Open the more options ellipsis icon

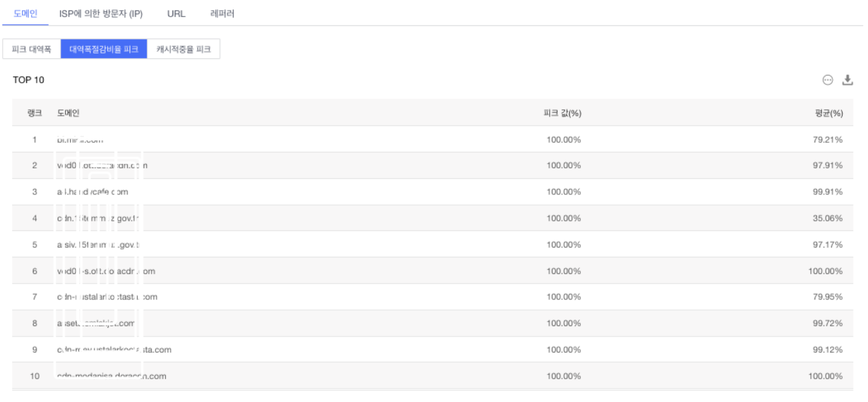point(828,80)
